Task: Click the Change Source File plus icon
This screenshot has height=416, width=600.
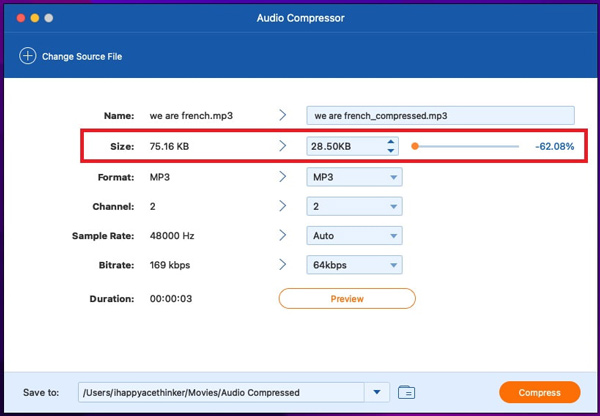Action: [x=28, y=56]
